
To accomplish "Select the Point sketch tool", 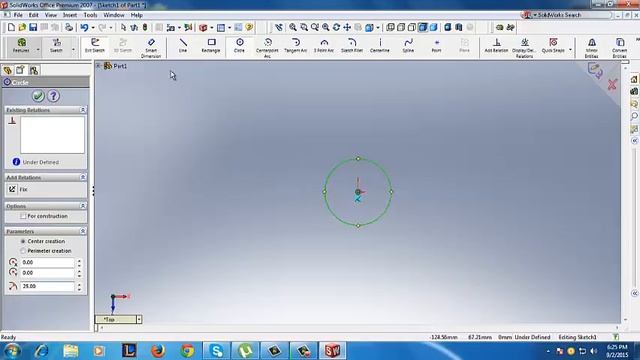I will 436,46.
